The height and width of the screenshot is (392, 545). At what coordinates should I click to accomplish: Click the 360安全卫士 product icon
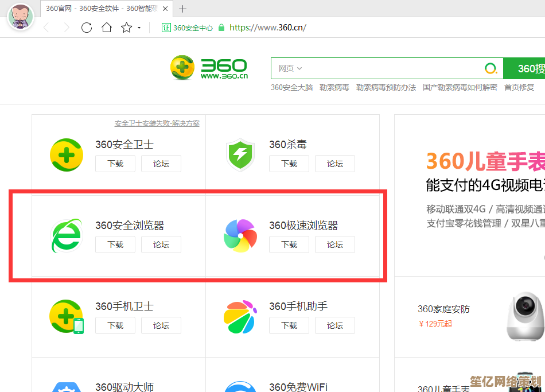(x=67, y=155)
